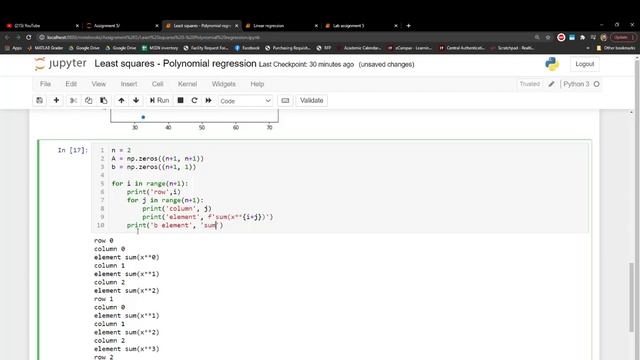Expand the hidden bookmarks chevron

coord(588,48)
